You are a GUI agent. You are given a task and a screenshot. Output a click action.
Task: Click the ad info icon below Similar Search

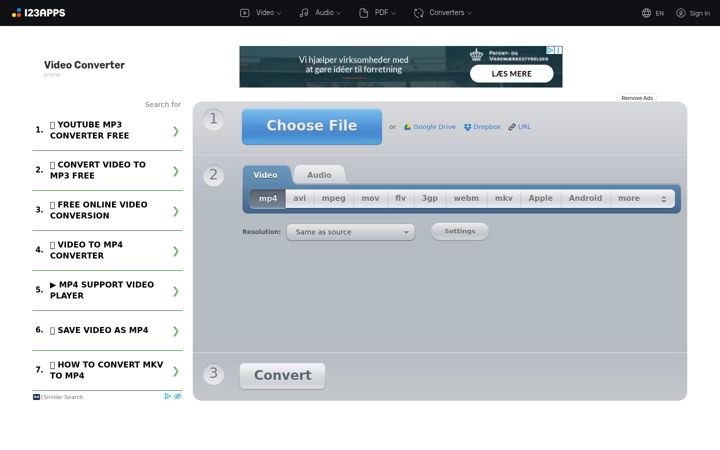[x=168, y=396]
